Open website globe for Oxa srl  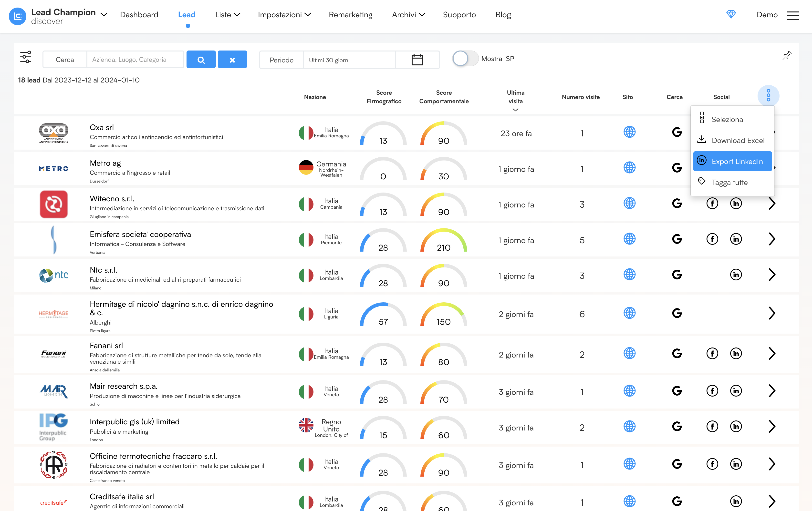point(629,132)
